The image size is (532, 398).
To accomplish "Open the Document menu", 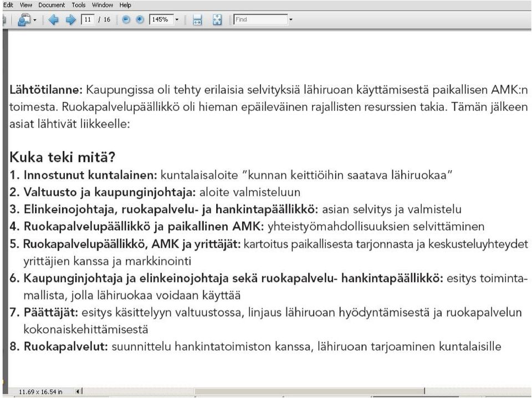I will [x=52, y=5].
